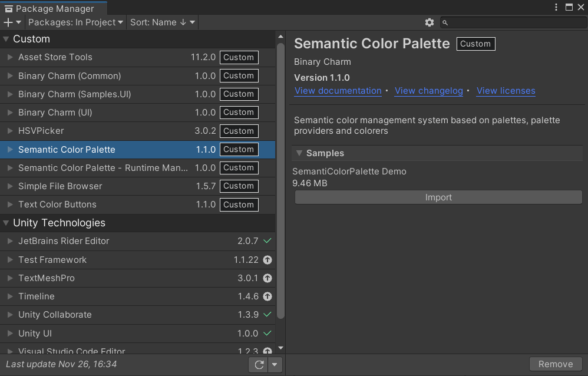Image resolution: width=588 pixels, height=376 pixels.
Task: Click the Last update Nov 26 status text
Action: (61, 364)
